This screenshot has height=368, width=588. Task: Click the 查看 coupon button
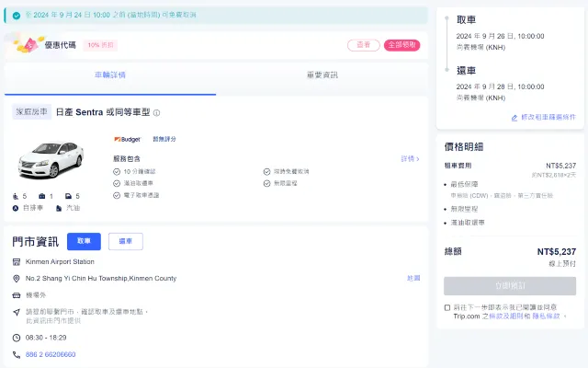click(x=363, y=44)
